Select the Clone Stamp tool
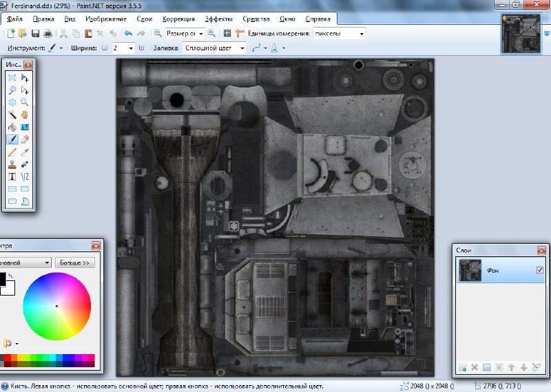Viewport: 551px width, 392px height. pos(12,164)
